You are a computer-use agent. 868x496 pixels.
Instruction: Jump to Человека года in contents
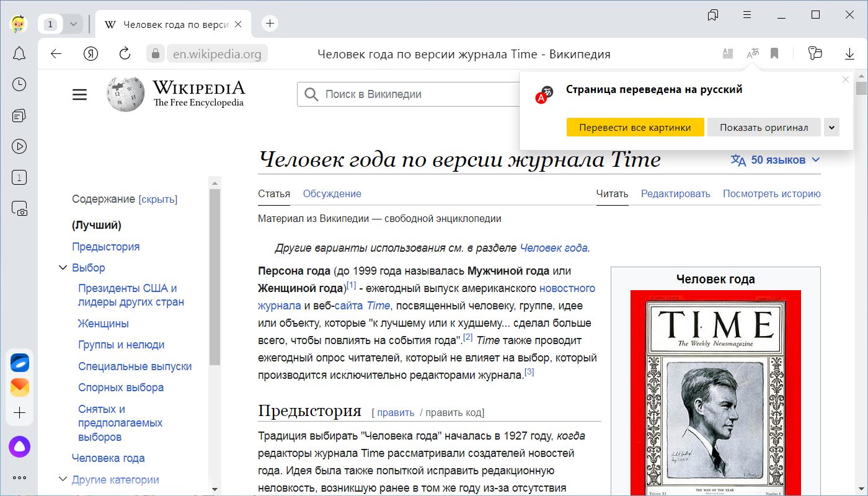click(108, 458)
